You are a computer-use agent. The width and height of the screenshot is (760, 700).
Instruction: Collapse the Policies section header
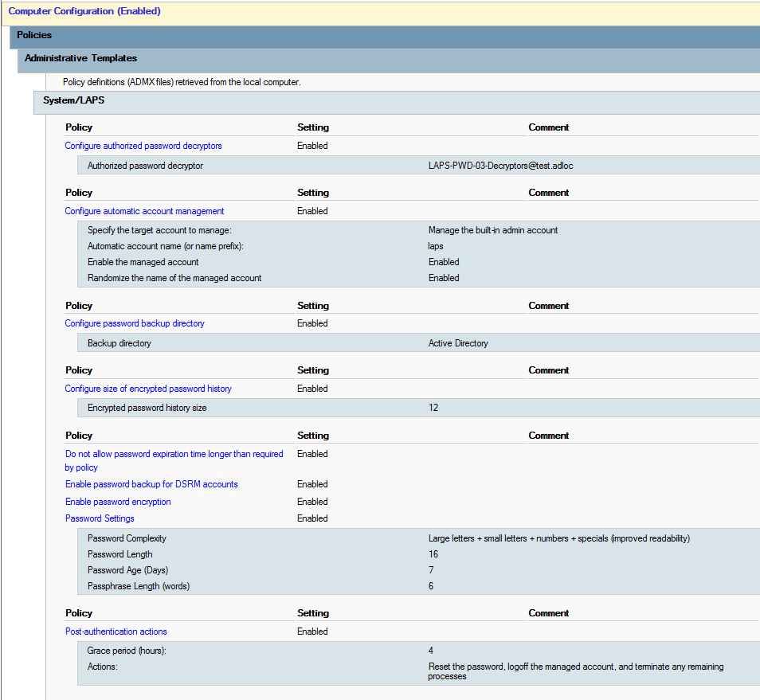tap(35, 36)
